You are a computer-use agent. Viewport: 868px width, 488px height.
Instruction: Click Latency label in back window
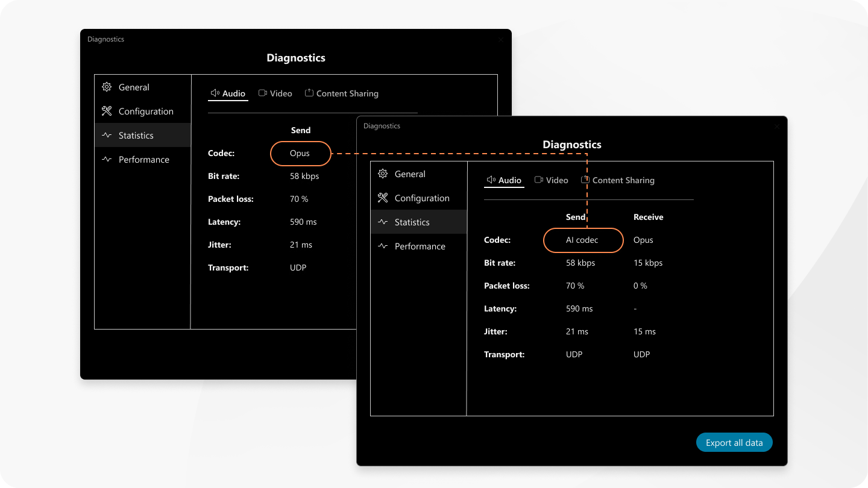pyautogui.click(x=224, y=222)
